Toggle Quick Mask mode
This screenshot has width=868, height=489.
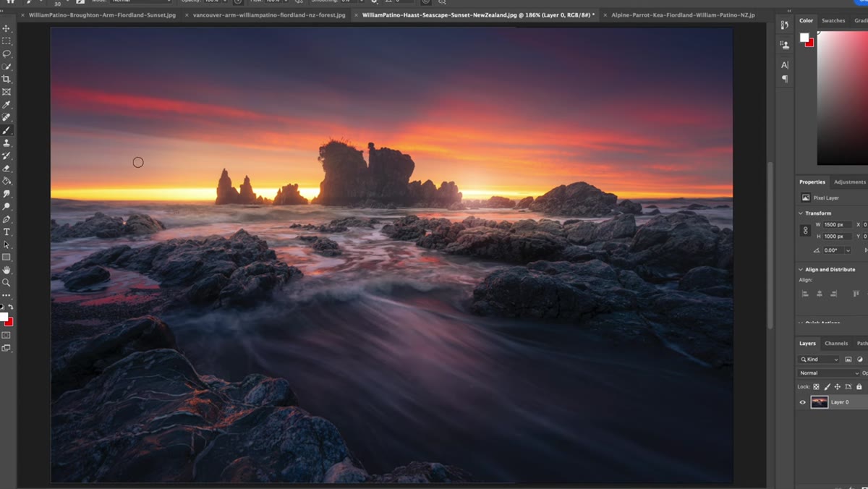click(7, 336)
